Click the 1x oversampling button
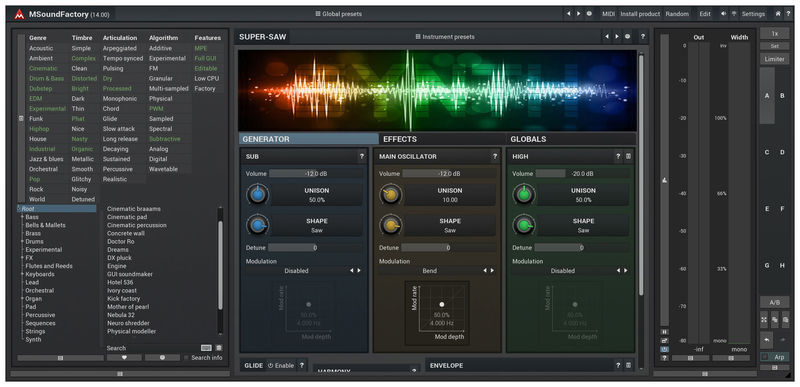This screenshot has height=387, width=800. [774, 34]
